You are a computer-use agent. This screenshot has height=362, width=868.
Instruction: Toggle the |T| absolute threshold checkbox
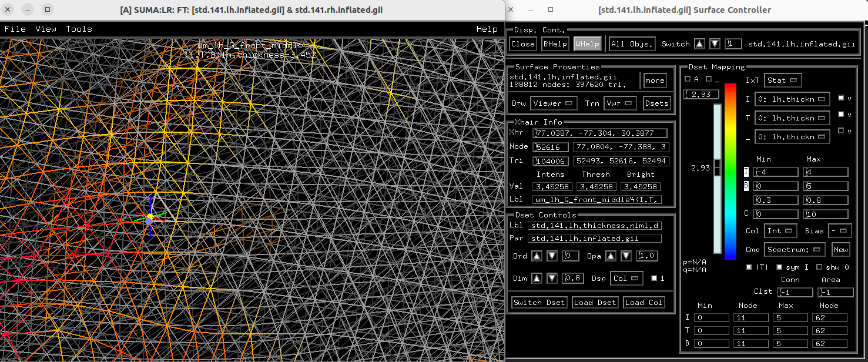tap(749, 267)
